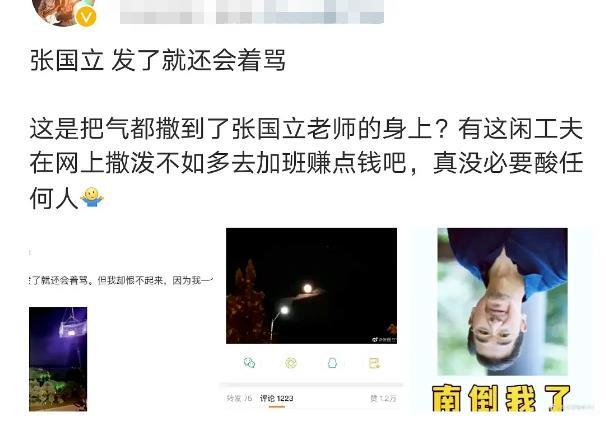Open the blurred username at top

click(x=252, y=12)
